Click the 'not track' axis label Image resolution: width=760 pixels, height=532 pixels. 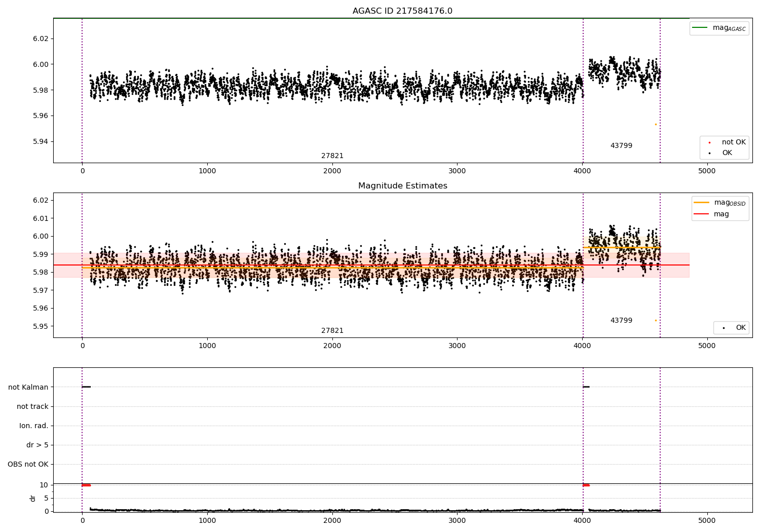pyautogui.click(x=32, y=406)
